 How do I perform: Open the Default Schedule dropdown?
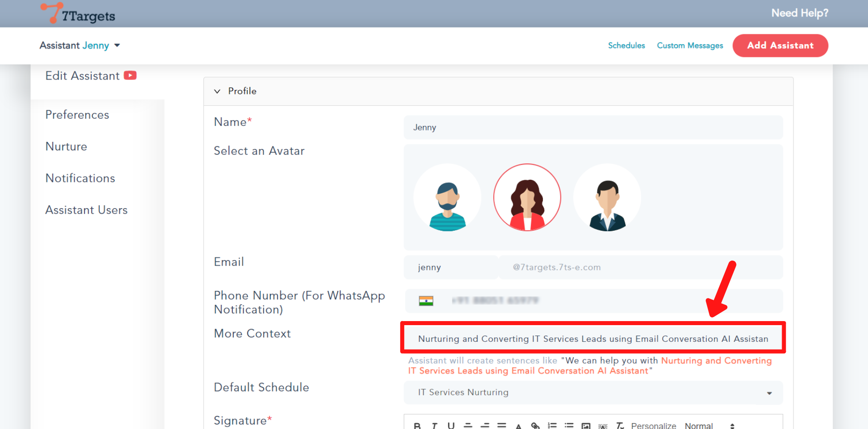[x=593, y=392]
